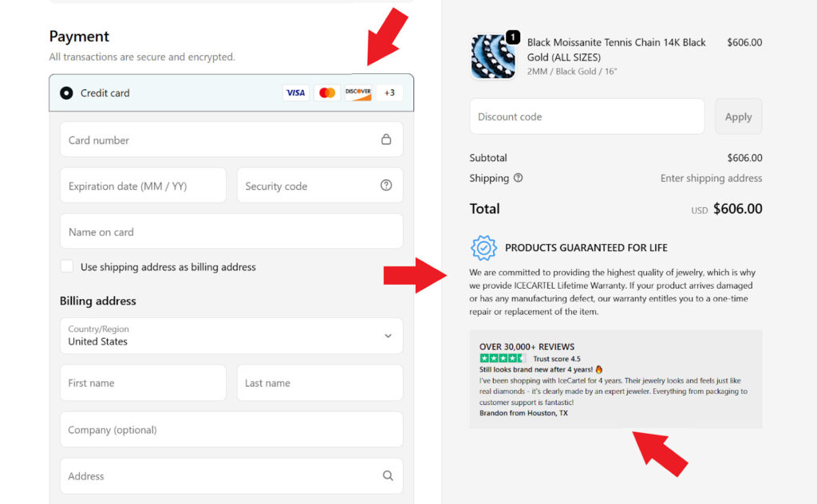This screenshot has height=504, width=817.
Task: Click the Apply discount button
Action: [738, 116]
